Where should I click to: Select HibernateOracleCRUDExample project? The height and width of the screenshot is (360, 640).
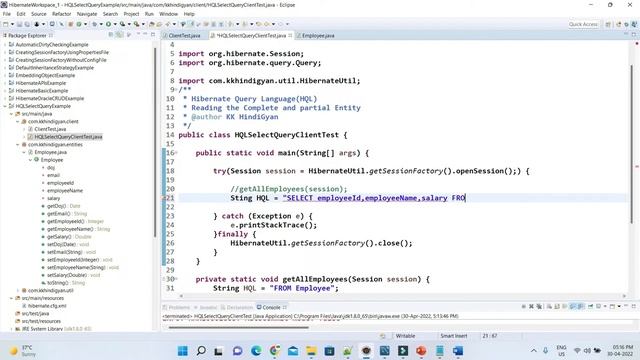pos(49,98)
